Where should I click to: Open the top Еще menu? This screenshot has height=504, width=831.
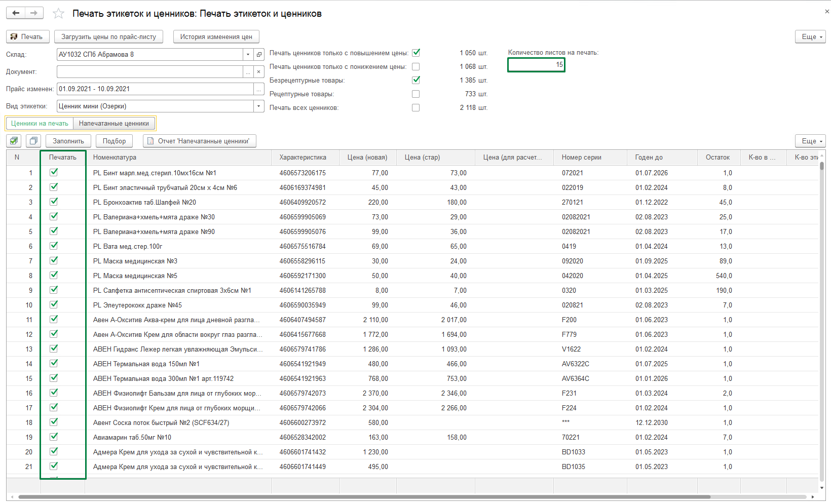point(810,36)
